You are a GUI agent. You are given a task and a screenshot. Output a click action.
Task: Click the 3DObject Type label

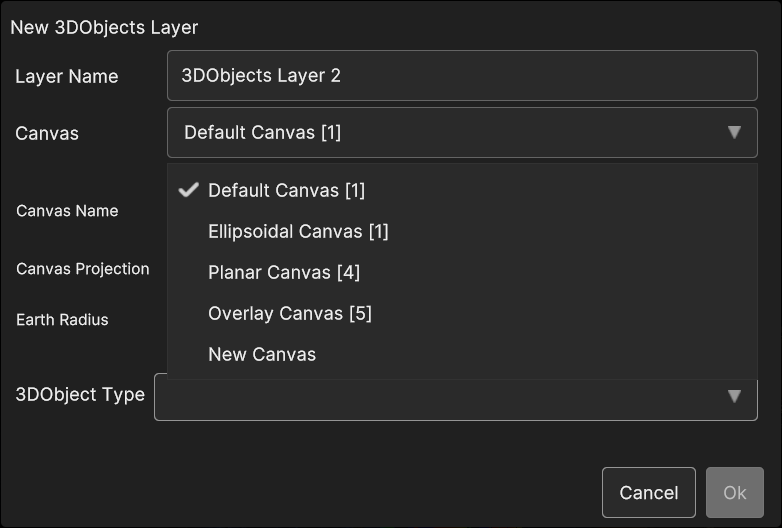tap(80, 394)
